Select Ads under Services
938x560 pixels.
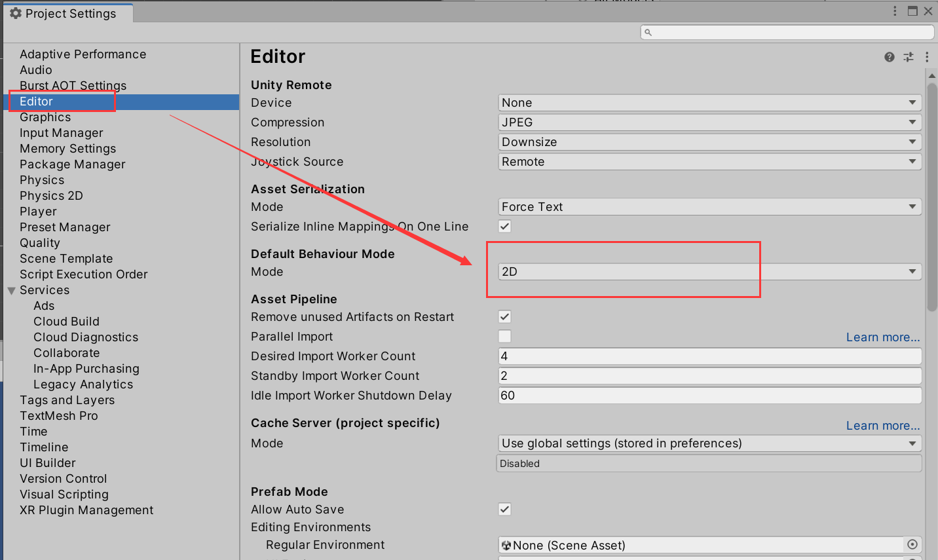tap(44, 306)
